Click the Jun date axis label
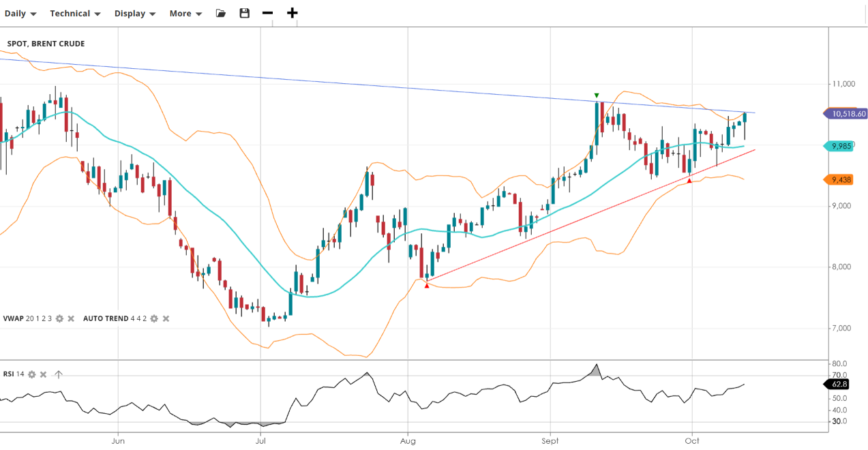This screenshot has width=868, height=450. (117, 442)
